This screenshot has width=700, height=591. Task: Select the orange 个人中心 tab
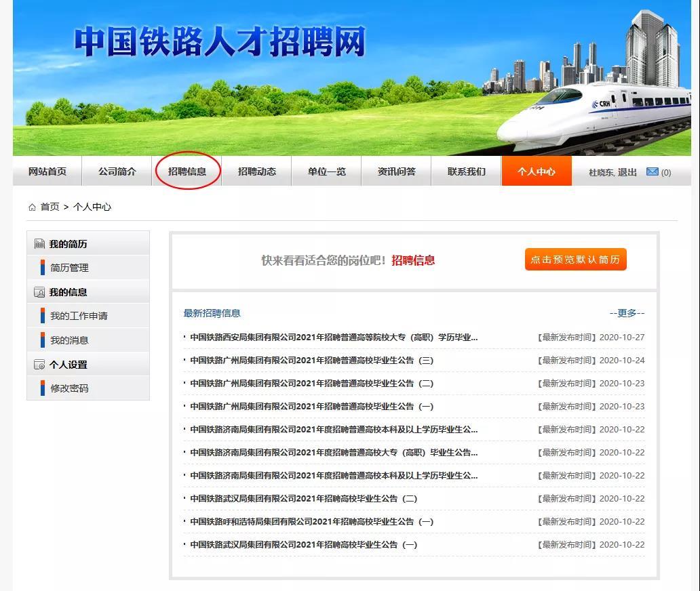[537, 171]
